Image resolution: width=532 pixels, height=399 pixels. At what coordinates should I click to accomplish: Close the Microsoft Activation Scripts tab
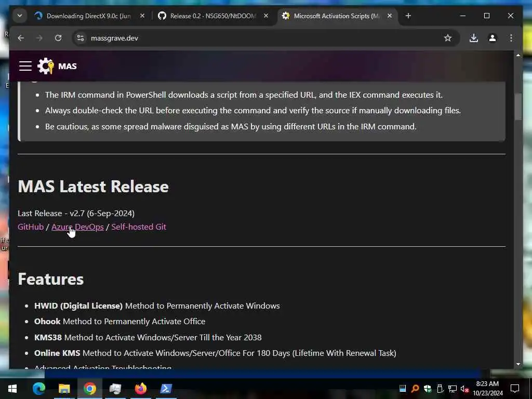pyautogui.click(x=390, y=16)
